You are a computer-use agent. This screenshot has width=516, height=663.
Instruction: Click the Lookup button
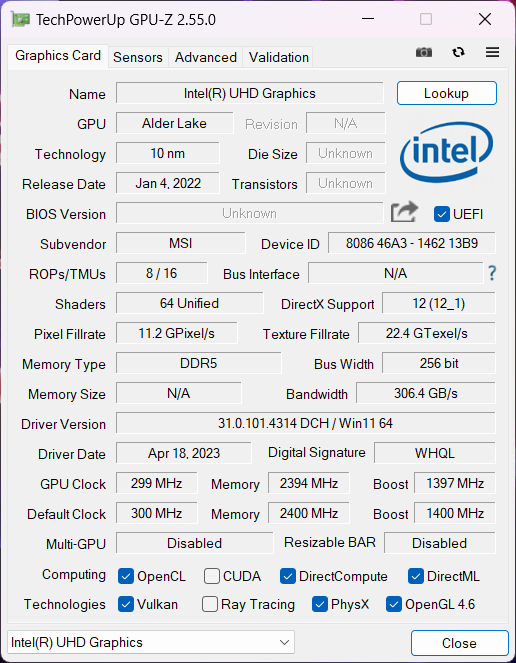coord(447,93)
